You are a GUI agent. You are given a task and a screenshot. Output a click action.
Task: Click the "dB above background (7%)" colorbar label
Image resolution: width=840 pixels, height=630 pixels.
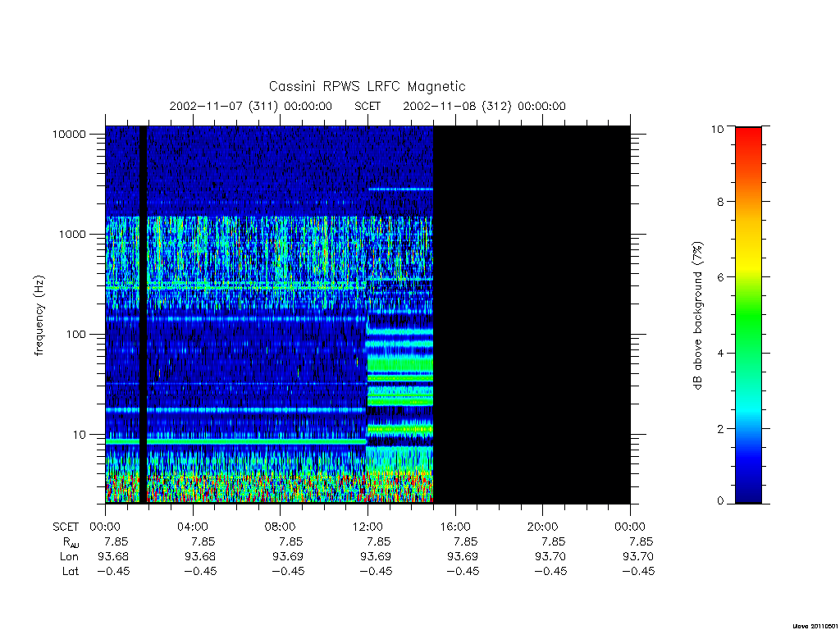[697, 316]
